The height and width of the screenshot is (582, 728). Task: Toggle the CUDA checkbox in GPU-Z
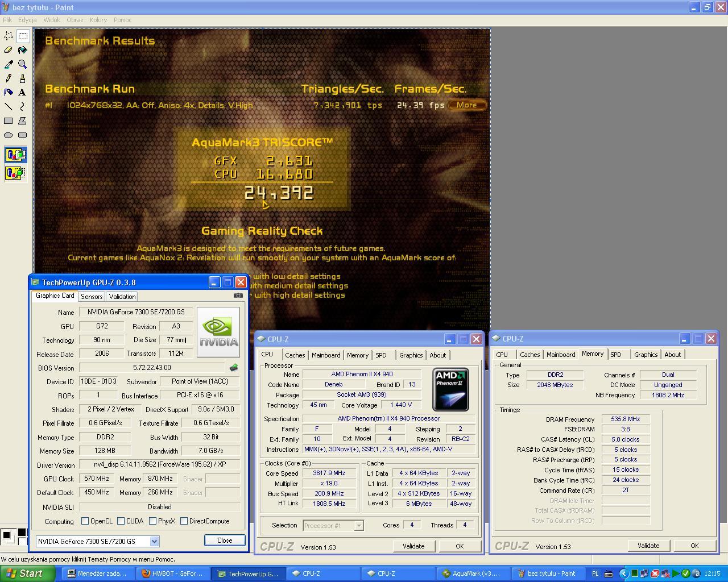[121, 521]
